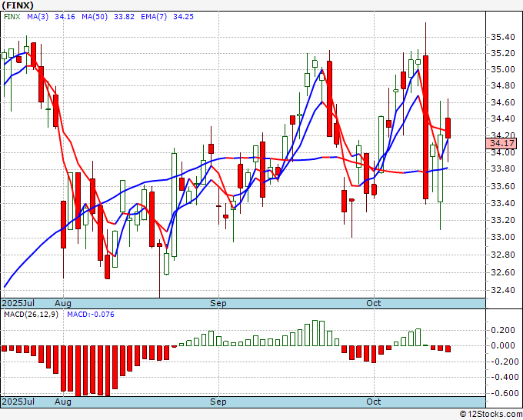
Task: Click the 2025Jul label on MACD axis
Action: [x=18, y=402]
